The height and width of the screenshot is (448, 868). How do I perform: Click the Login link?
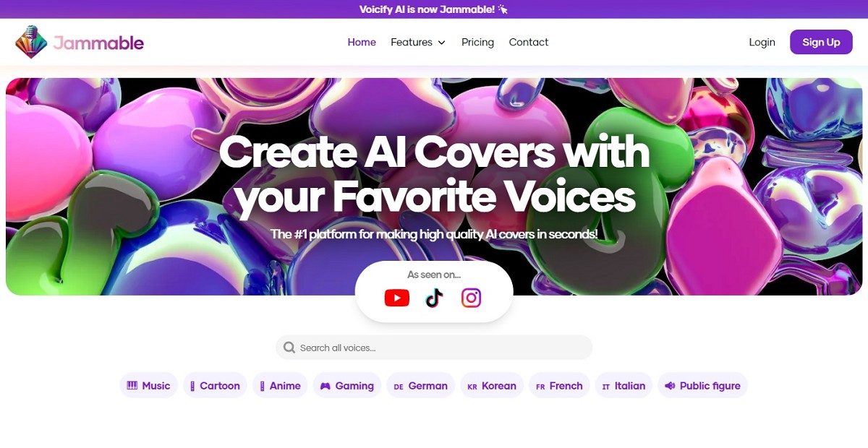click(x=762, y=42)
